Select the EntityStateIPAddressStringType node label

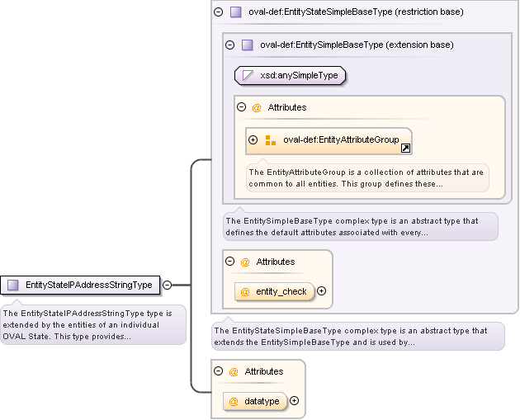point(88,285)
